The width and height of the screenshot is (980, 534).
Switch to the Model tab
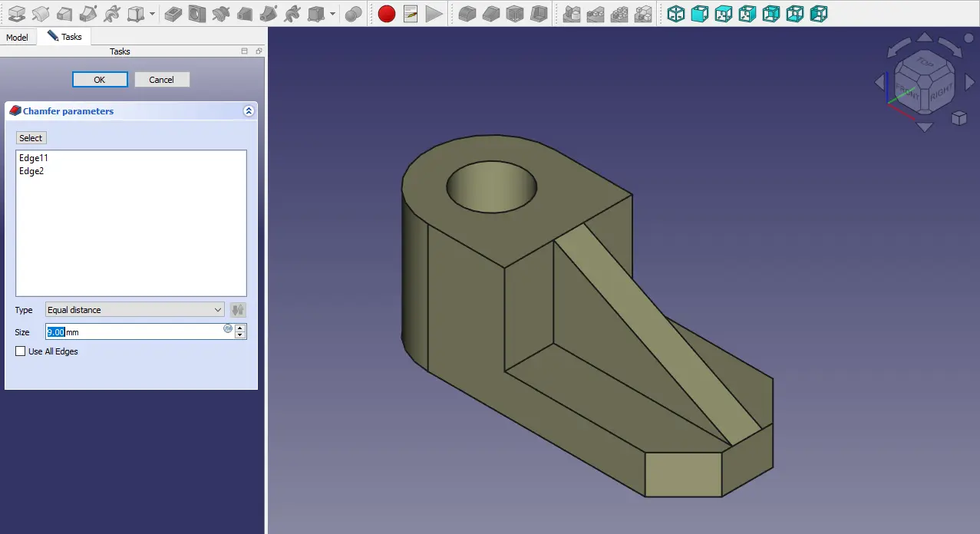pos(17,38)
